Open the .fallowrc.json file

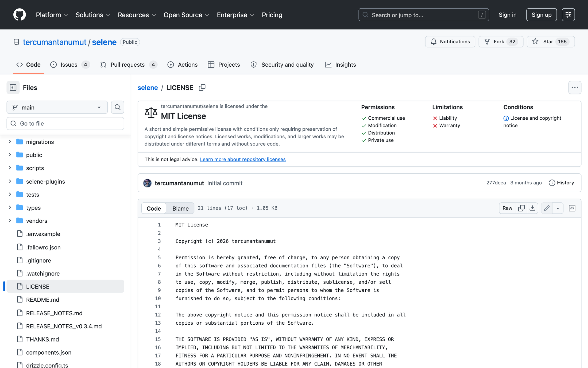coord(43,247)
